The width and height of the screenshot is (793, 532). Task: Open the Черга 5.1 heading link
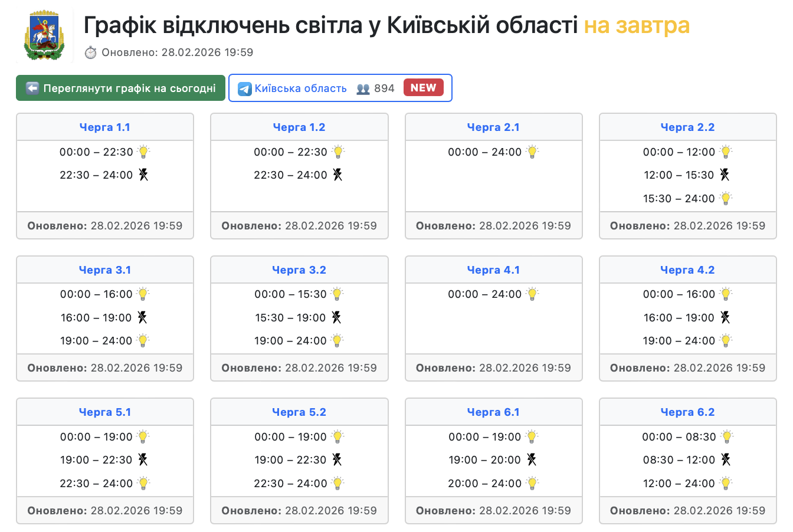pyautogui.click(x=105, y=412)
